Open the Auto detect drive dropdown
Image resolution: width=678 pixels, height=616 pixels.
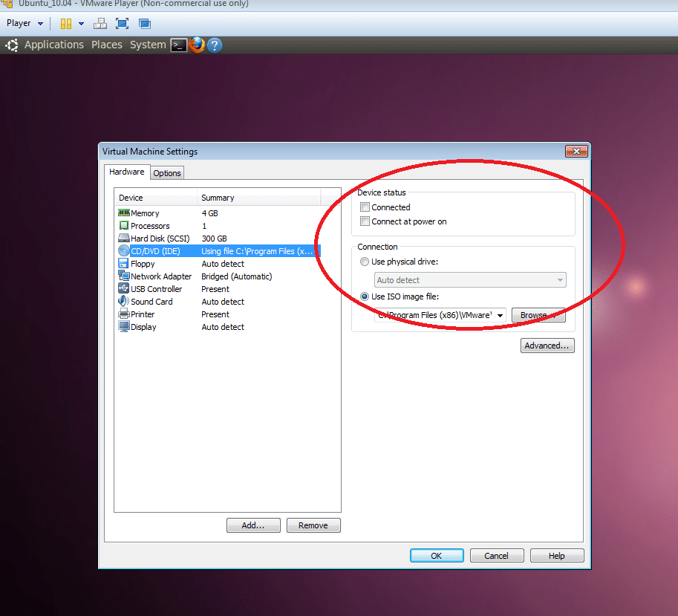(x=470, y=280)
